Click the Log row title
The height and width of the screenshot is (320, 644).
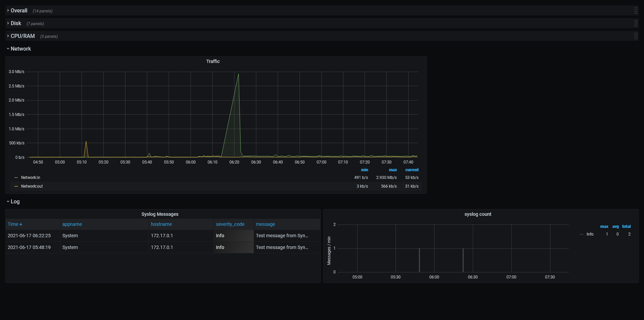click(15, 201)
